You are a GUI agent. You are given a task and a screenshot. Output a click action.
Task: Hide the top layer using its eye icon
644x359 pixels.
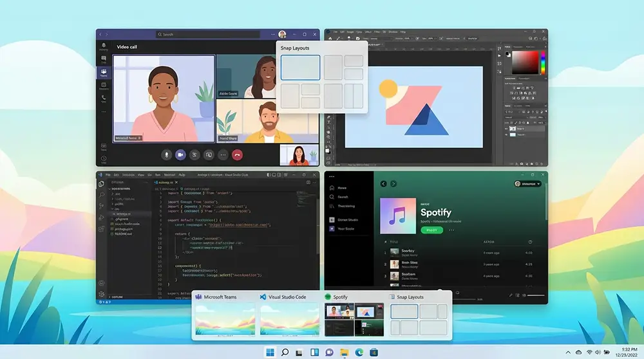pyautogui.click(x=506, y=129)
